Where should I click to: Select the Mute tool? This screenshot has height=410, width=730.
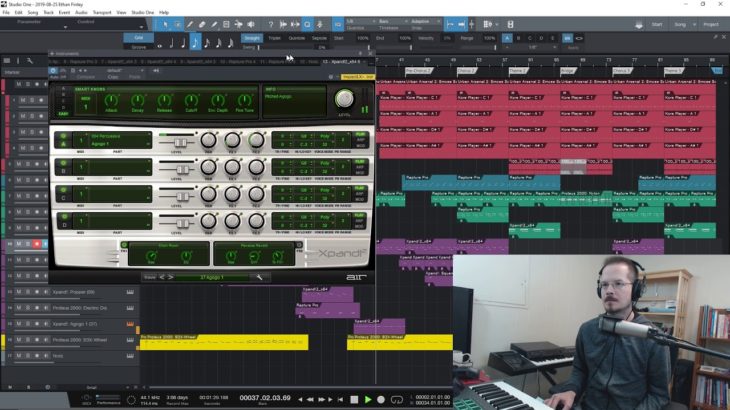[226, 24]
